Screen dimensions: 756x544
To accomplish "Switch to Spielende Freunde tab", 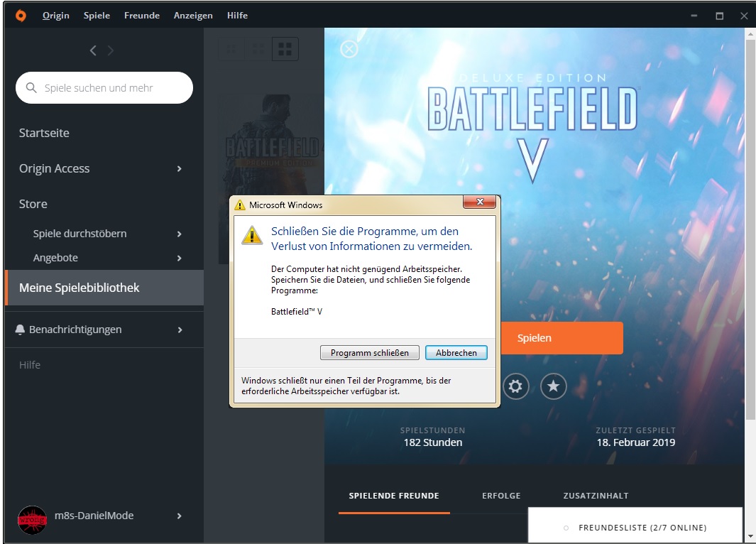I will tap(394, 496).
